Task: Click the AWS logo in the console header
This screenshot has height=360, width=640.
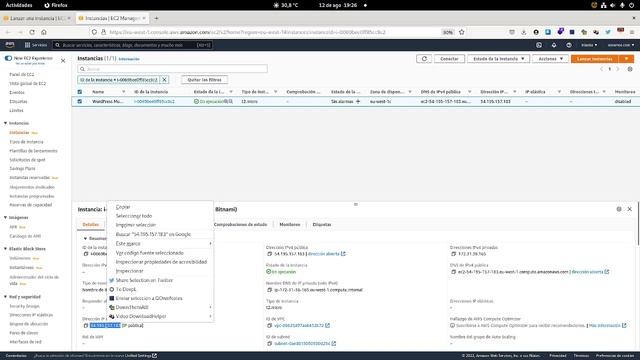Action: 10,45
